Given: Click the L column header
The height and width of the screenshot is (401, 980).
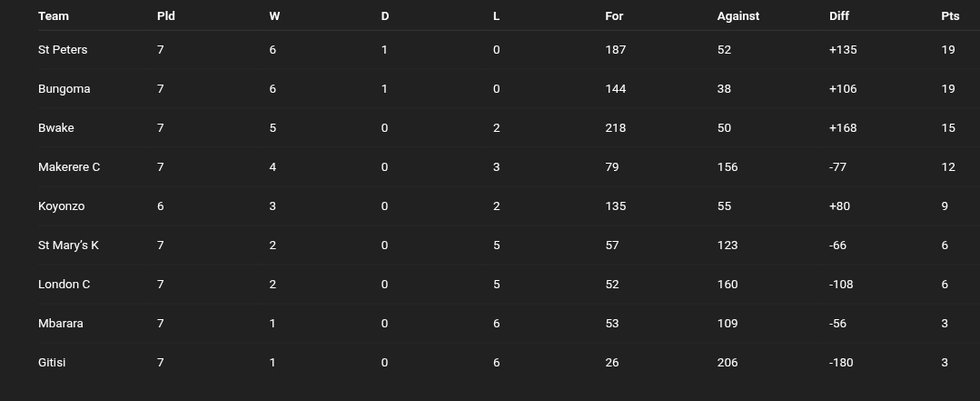Looking at the screenshot, I should tap(496, 16).
